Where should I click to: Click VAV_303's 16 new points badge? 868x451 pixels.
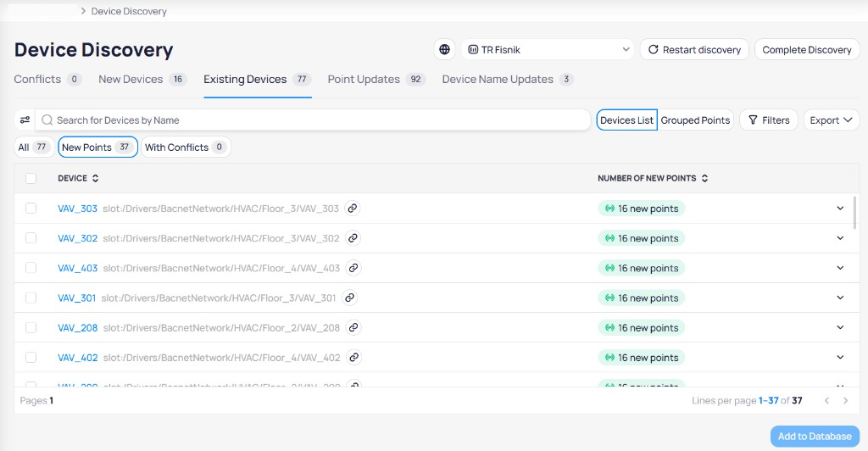[x=642, y=209]
